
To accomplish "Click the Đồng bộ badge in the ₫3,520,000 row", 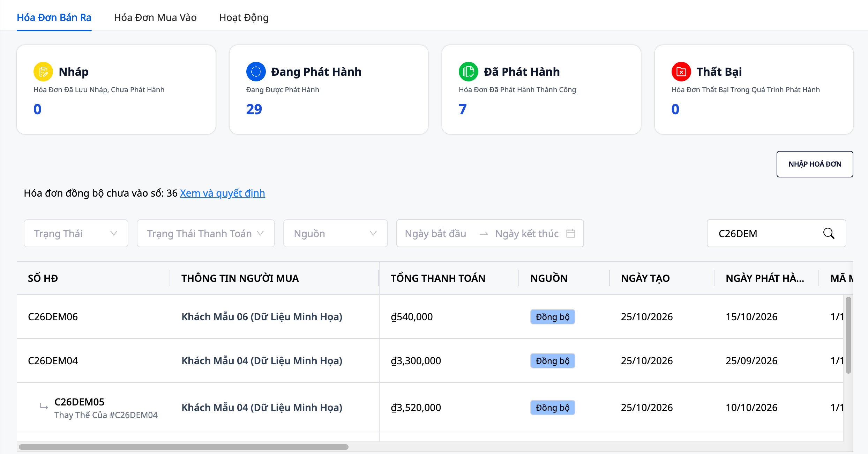I will point(553,408).
